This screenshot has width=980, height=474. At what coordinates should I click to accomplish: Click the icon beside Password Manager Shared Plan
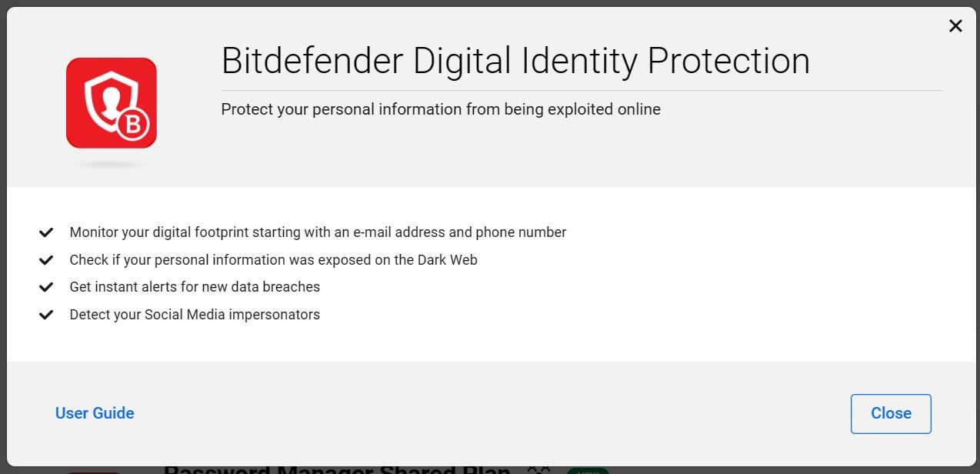pyautogui.click(x=538, y=470)
